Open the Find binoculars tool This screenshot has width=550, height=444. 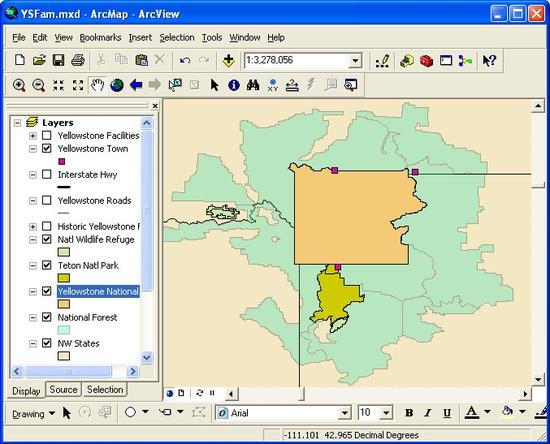[253, 85]
